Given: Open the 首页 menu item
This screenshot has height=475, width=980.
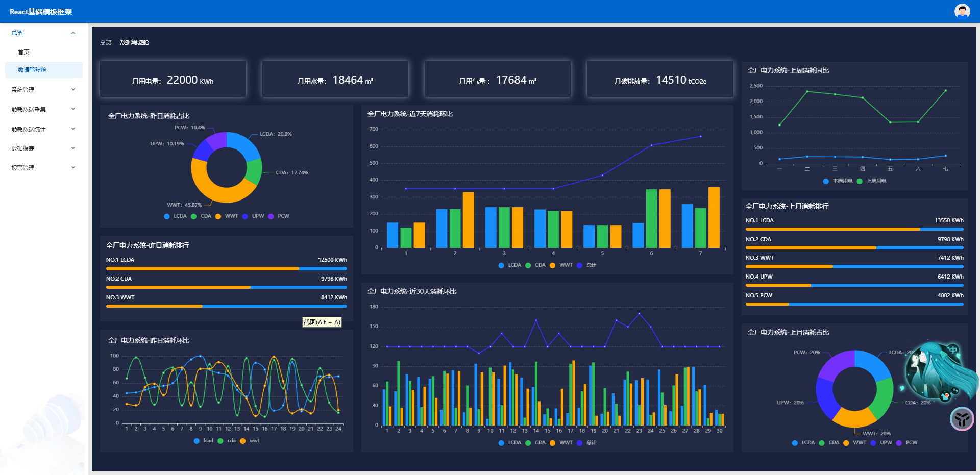Looking at the screenshot, I should tap(44, 52).
